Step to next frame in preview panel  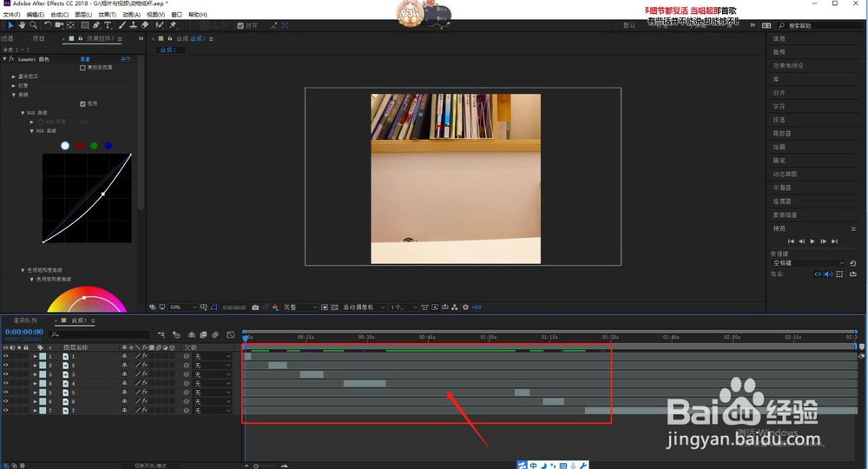click(823, 241)
